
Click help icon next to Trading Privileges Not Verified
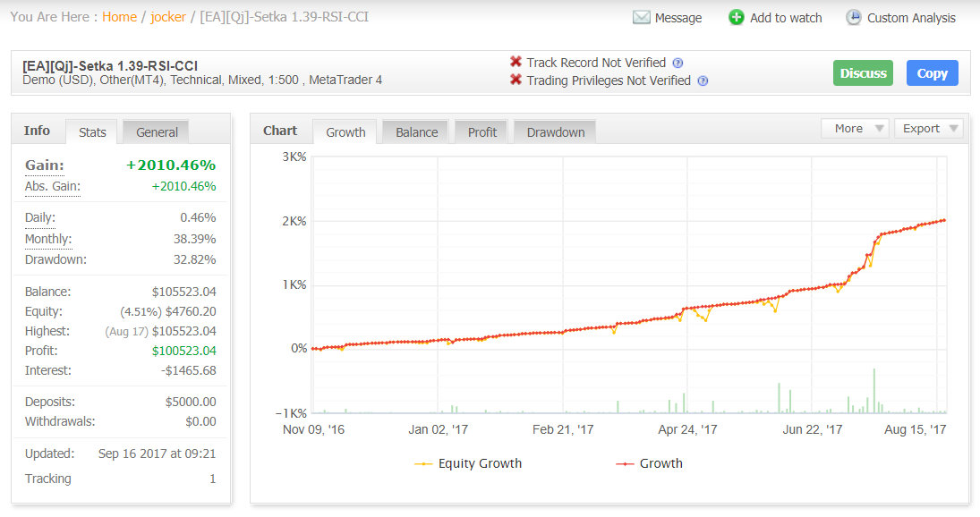point(703,81)
